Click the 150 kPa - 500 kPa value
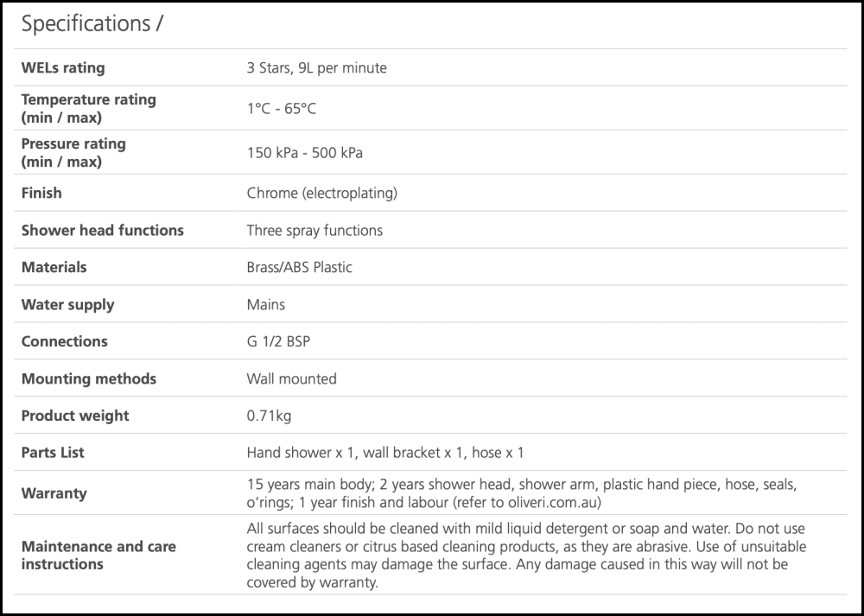This screenshot has height=616, width=864. (x=304, y=153)
